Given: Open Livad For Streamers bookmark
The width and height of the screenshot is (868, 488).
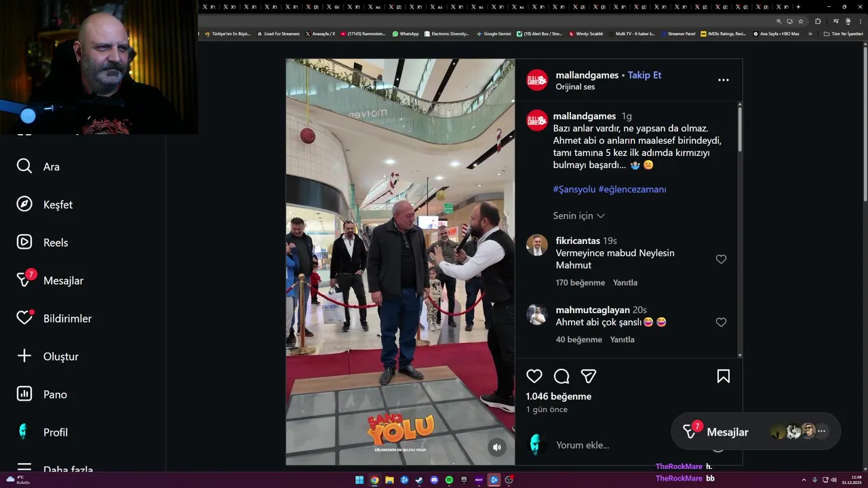Looking at the screenshot, I should click(278, 33).
